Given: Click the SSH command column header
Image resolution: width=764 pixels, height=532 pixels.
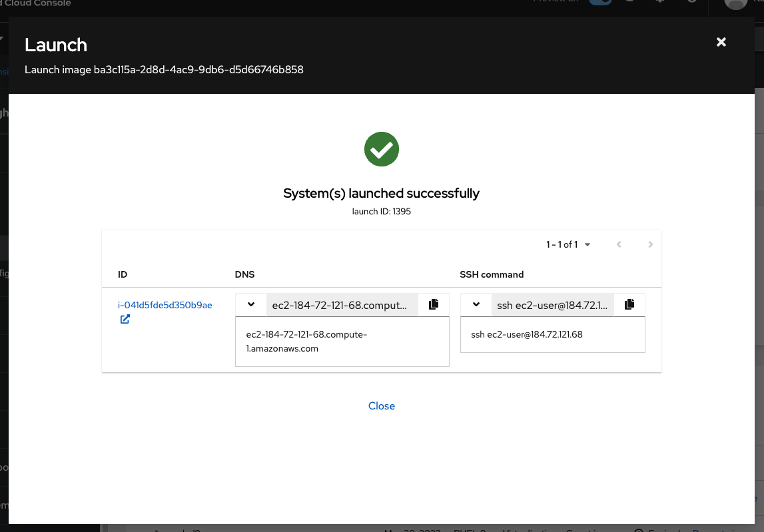Looking at the screenshot, I should 492,274.
